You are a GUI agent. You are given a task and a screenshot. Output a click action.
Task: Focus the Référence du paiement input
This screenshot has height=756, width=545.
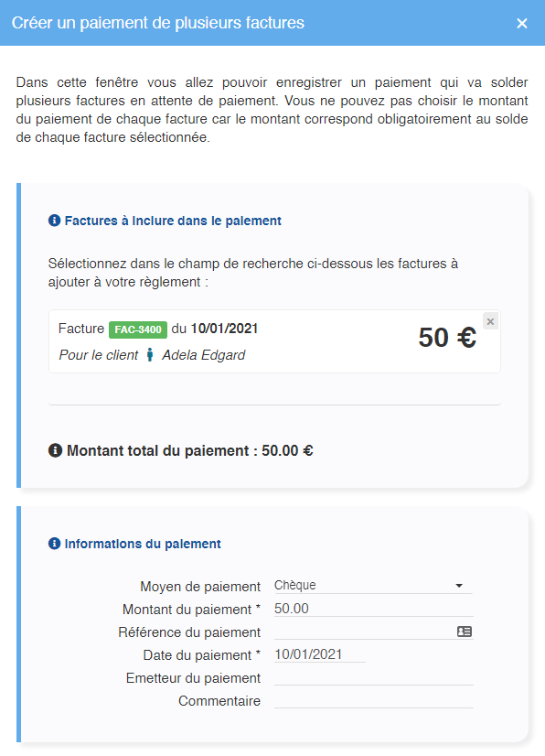click(364, 632)
